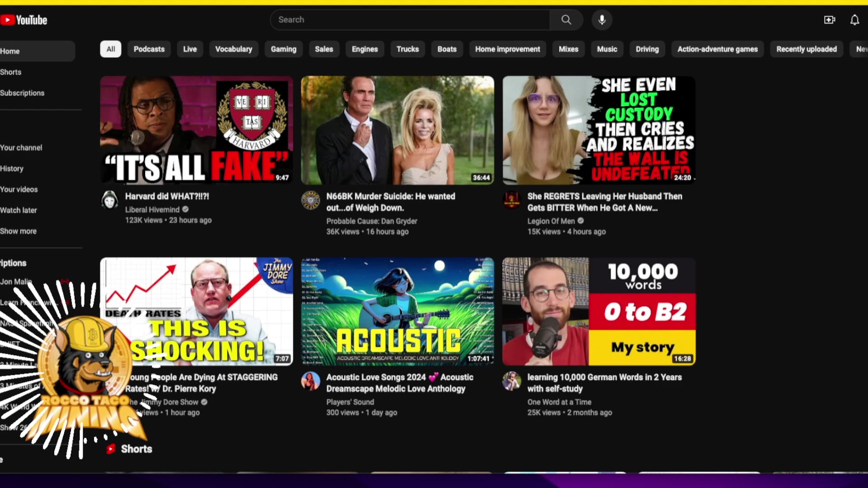Viewport: 868px width, 488px height.
Task: Open Legion Of Men channel avatar
Action: pos(512,200)
